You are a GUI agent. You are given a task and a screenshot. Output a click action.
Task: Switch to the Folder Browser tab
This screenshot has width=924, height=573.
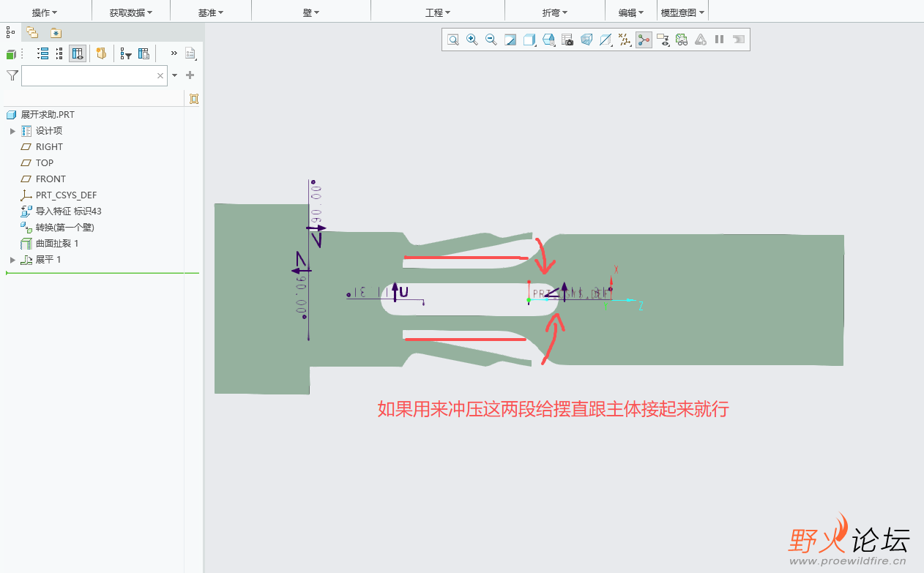click(x=31, y=32)
